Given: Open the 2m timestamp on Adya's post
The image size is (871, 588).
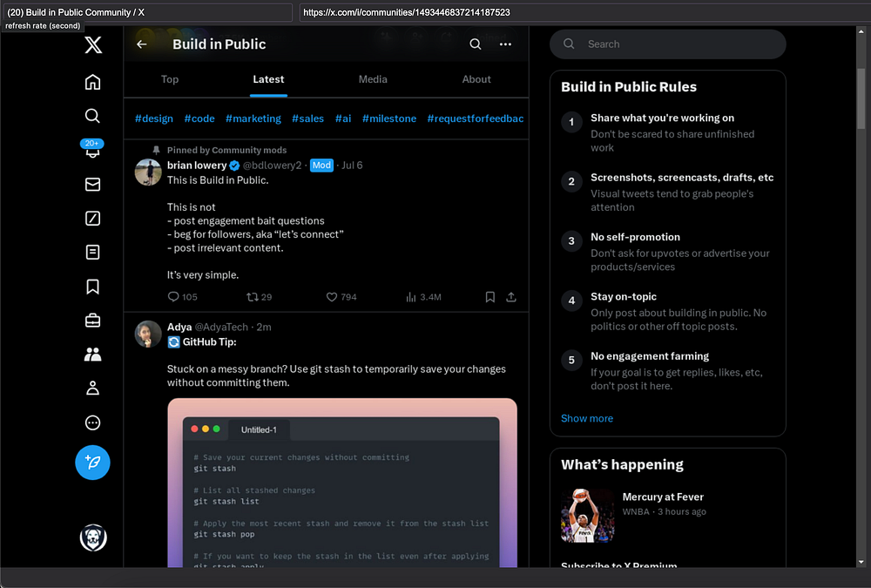Looking at the screenshot, I should (264, 327).
